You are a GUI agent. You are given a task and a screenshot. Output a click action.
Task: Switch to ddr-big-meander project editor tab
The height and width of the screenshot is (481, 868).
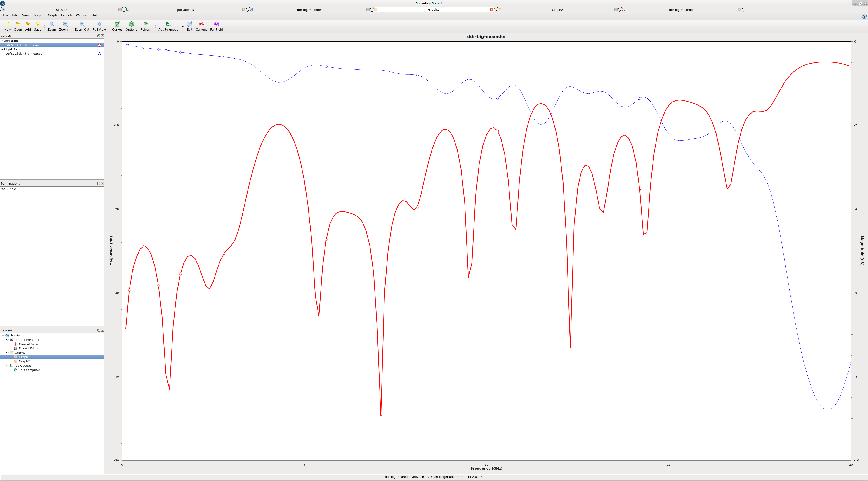(309, 10)
